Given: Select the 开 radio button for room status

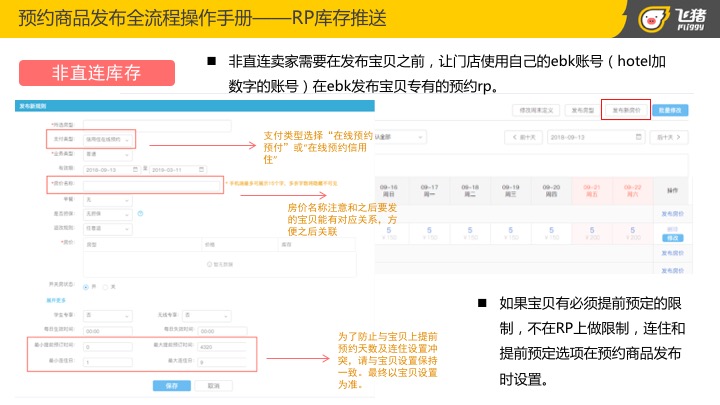Looking at the screenshot, I should pos(86,287).
